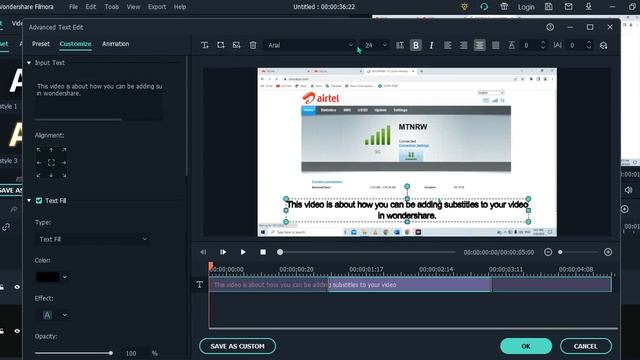Align text to canvas center
640x360 pixels.
coord(51,162)
